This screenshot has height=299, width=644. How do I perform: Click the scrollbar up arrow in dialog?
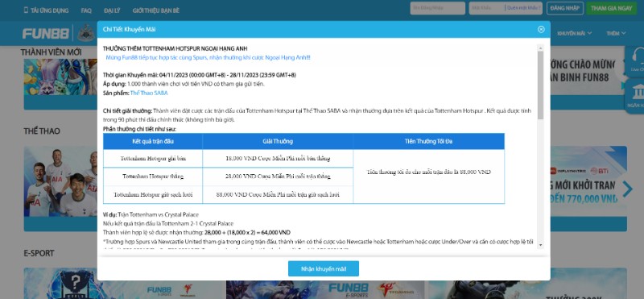pos(540,48)
